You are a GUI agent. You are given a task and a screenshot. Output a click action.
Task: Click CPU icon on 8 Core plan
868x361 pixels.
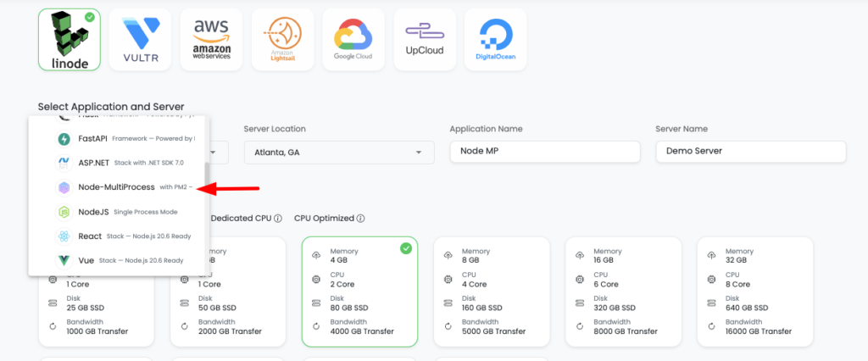click(x=712, y=280)
